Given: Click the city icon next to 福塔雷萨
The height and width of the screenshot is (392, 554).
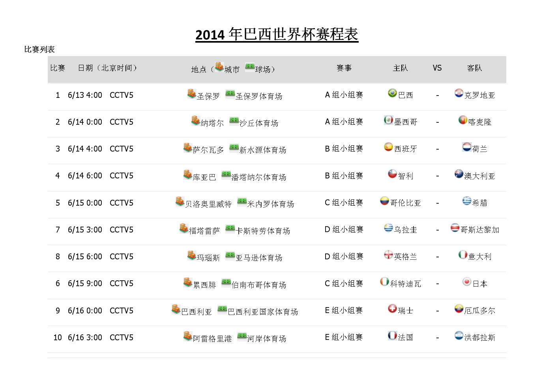Looking at the screenshot, I should point(184,228).
